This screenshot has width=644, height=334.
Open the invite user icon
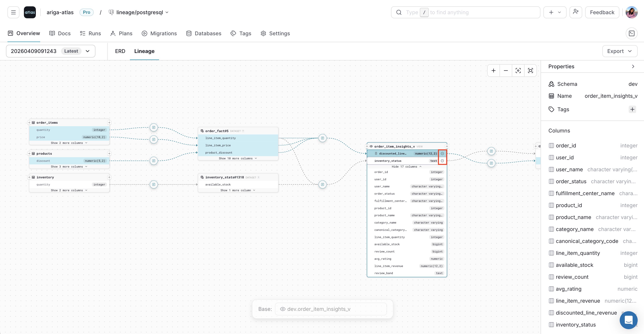576,12
